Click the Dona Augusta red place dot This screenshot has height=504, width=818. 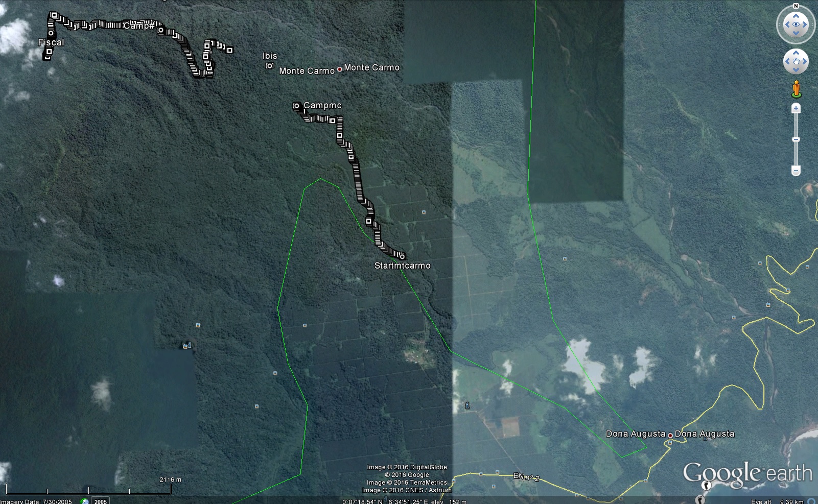[670, 435]
